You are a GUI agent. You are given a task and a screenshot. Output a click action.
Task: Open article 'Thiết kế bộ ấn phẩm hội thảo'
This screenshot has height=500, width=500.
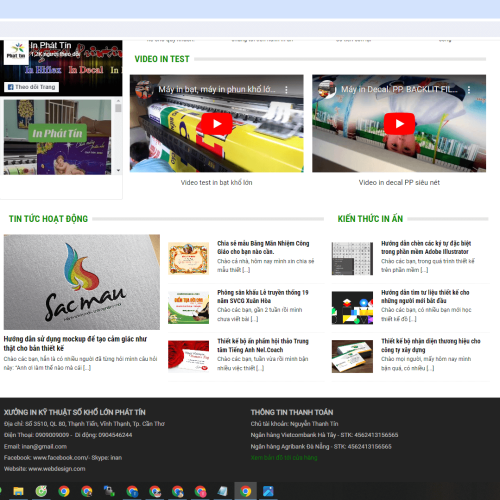pos(263,345)
